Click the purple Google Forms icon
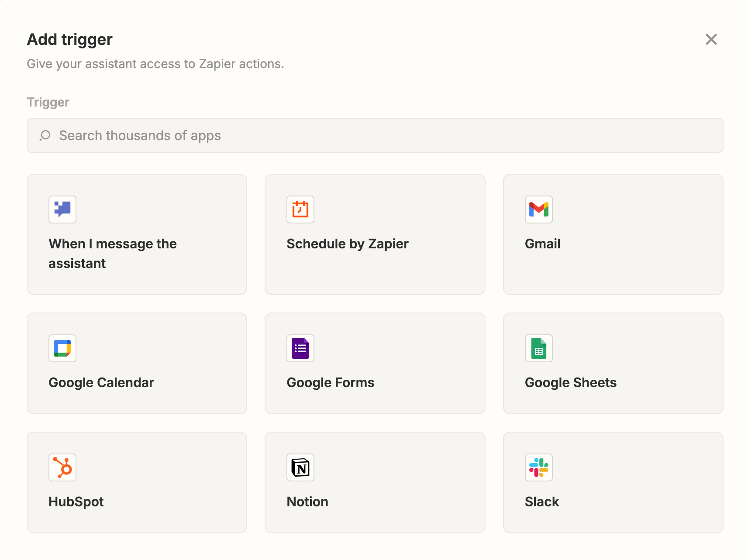 point(300,348)
